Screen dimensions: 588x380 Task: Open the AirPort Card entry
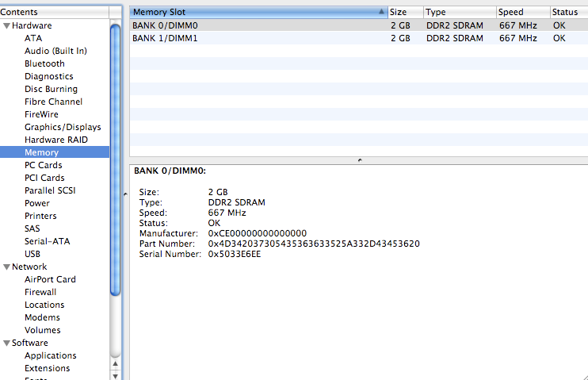tap(50, 279)
